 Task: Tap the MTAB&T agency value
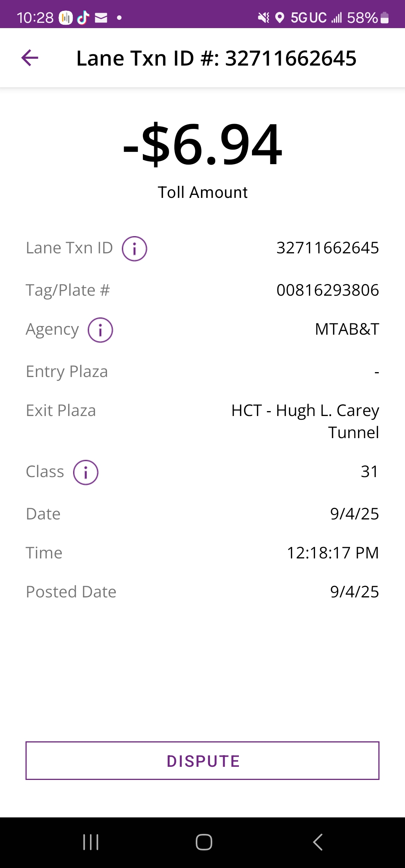347,329
